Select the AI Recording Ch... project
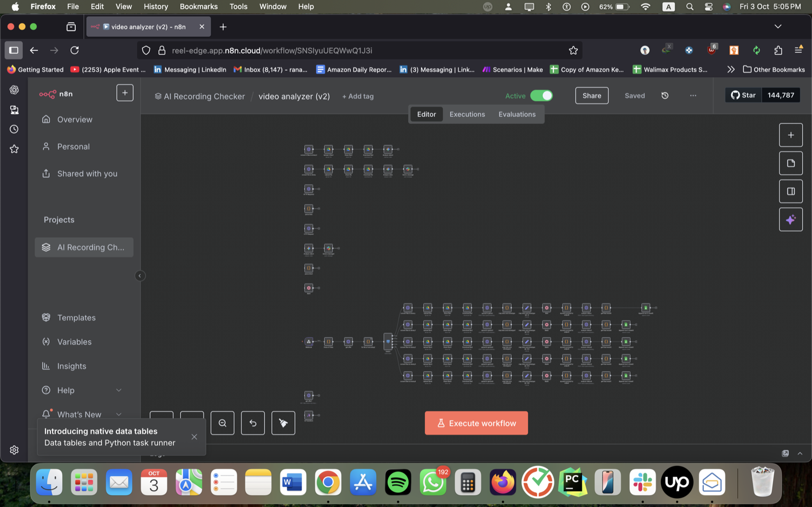The width and height of the screenshot is (812, 507). (x=84, y=247)
